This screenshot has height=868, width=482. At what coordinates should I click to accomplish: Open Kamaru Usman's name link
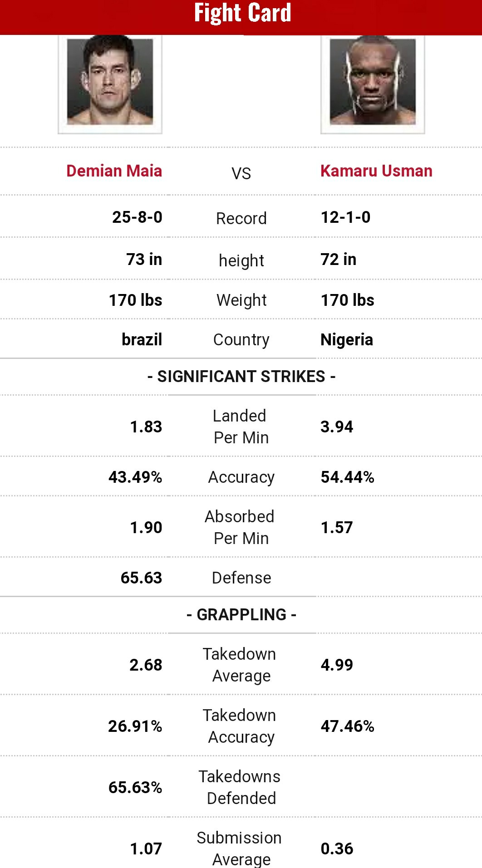click(x=376, y=171)
